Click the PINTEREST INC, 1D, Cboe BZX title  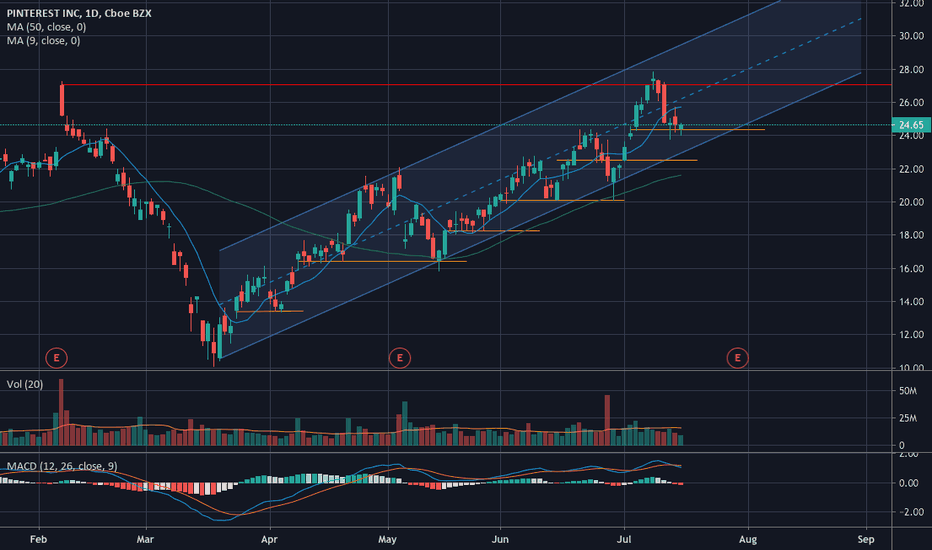pos(79,13)
